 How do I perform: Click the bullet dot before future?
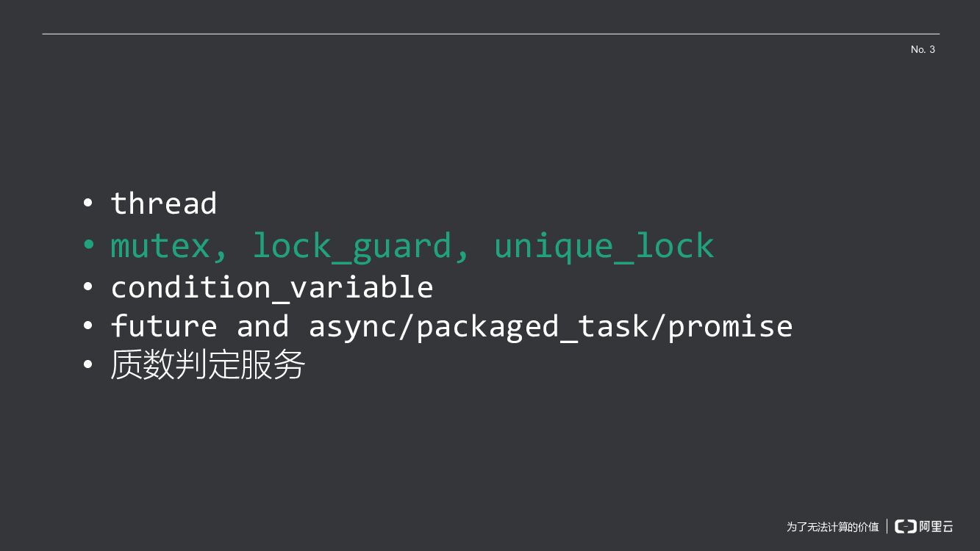pos(88,325)
